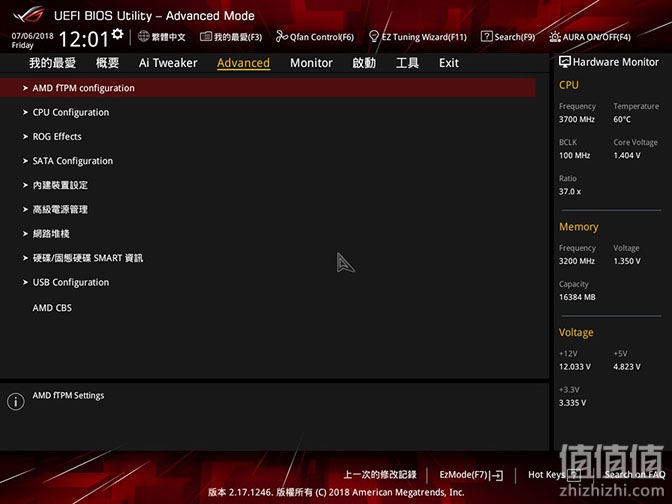Expand arrow beside 高級電源管理
Screen dimensions: 672x504
click(x=25, y=210)
